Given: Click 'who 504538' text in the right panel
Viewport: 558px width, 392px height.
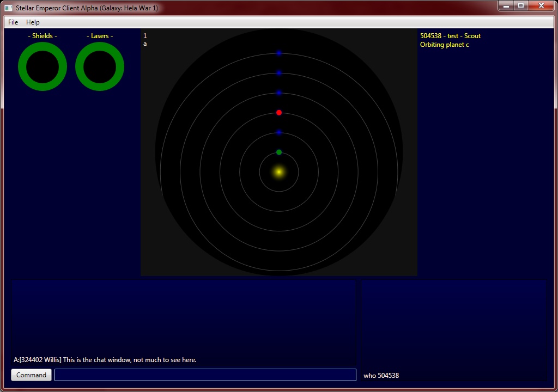Looking at the screenshot, I should (x=381, y=376).
